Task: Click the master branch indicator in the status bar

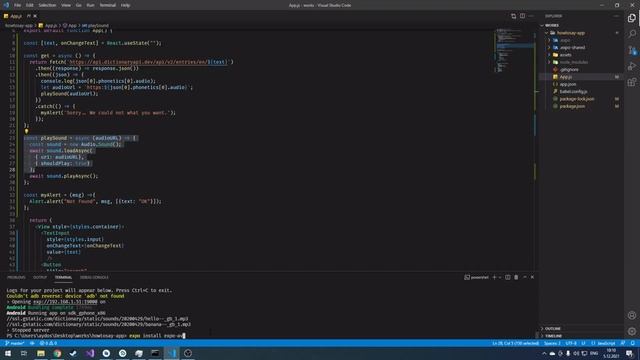Action: [15, 343]
